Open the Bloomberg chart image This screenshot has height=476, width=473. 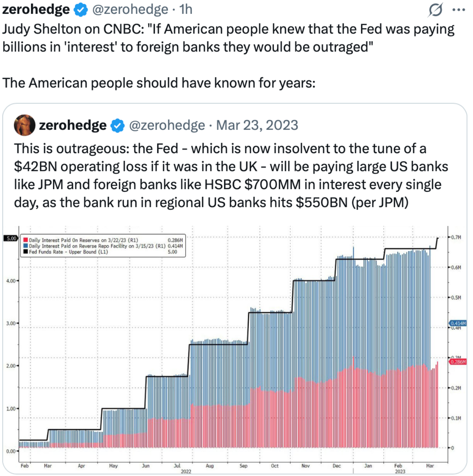pos(235,348)
